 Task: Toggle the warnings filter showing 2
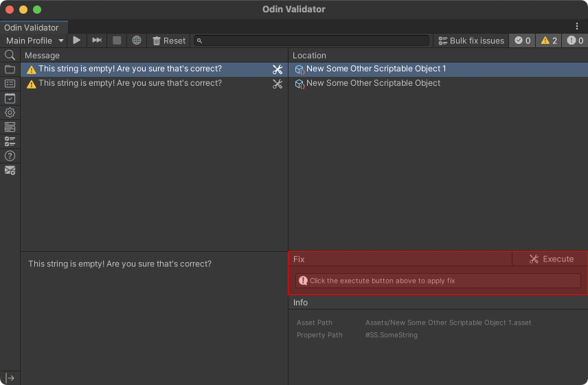549,40
